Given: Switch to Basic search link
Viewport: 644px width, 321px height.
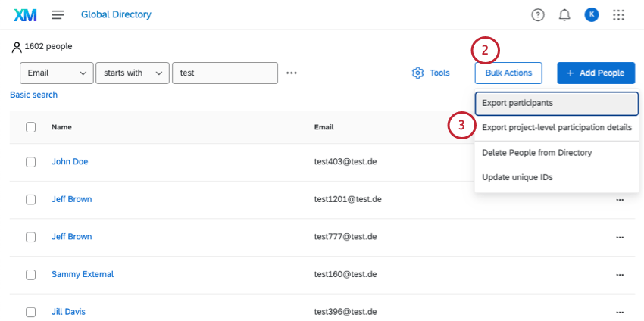Looking at the screenshot, I should 33,95.
